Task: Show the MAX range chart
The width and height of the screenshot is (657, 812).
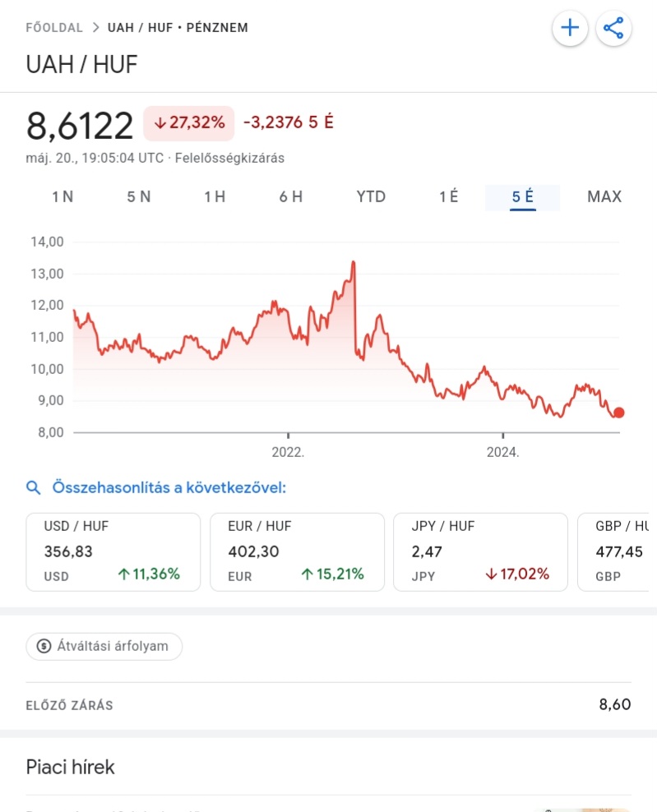Action: 604,196
